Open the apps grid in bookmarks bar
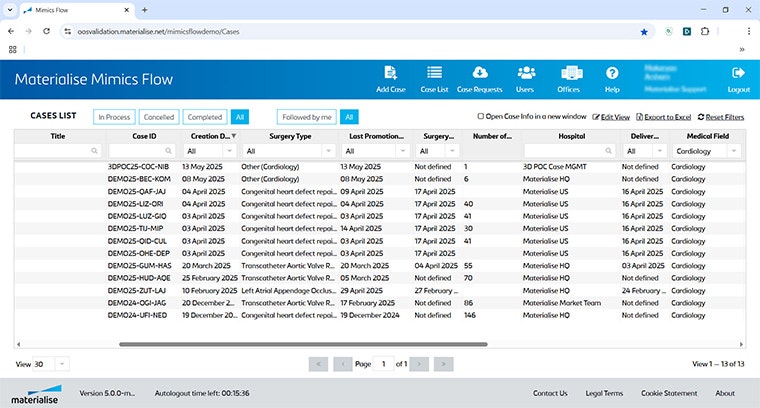760x408 pixels. pos(13,49)
